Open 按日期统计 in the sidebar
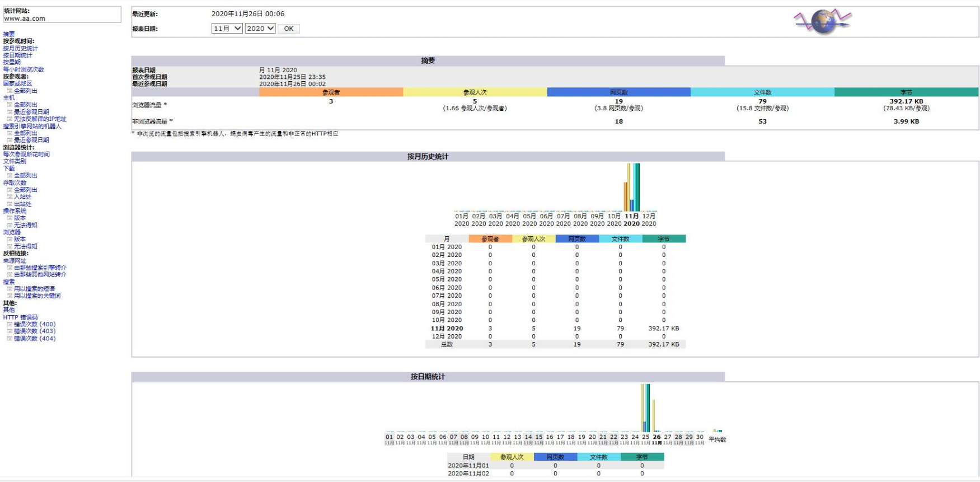 coord(17,55)
